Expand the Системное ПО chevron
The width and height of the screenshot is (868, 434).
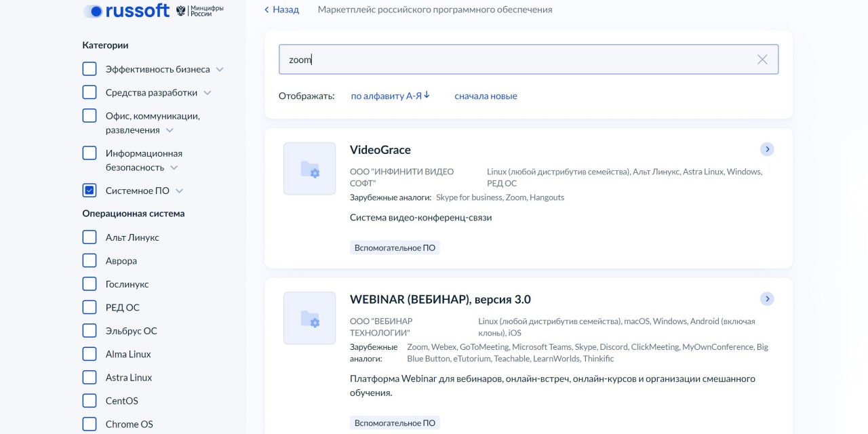point(179,191)
